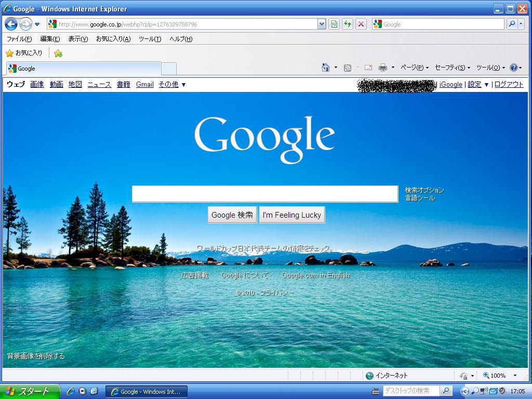Open the Gmail link

[145, 85]
